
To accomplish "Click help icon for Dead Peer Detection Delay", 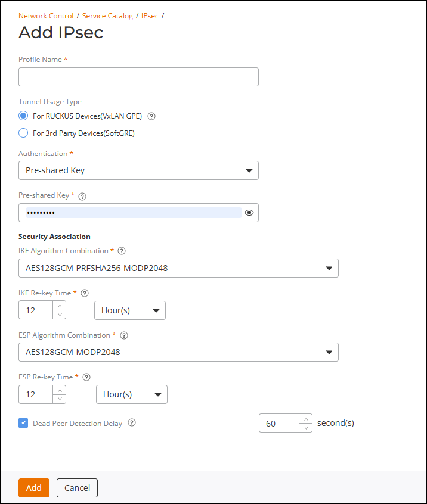I will point(132,423).
